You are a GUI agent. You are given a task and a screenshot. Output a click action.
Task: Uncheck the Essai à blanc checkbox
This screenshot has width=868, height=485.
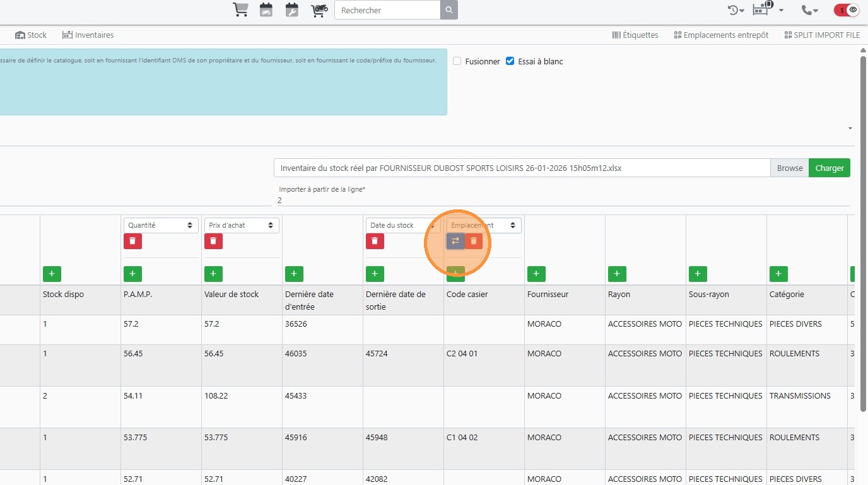coord(510,61)
